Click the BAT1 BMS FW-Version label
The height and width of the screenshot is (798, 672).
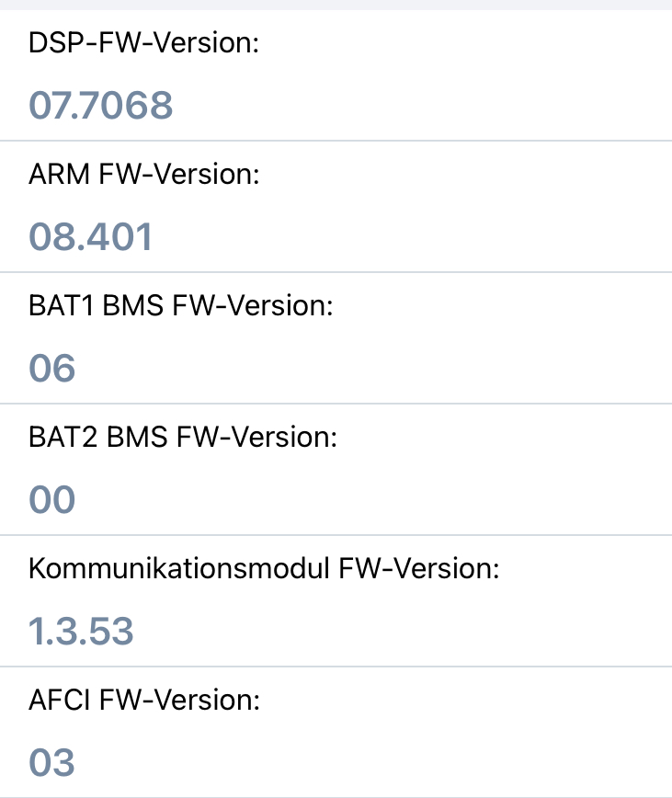pos(180,306)
